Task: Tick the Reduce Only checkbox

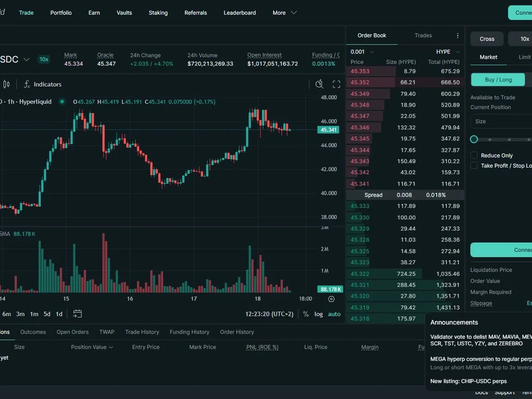Action: (x=474, y=155)
